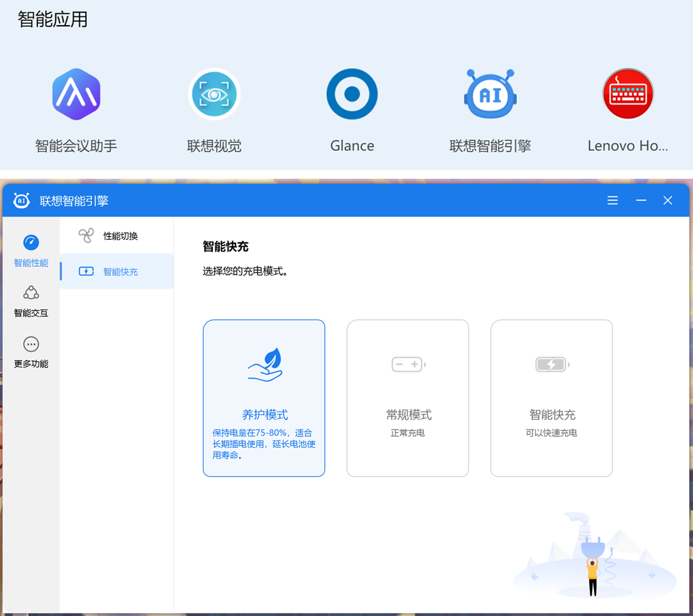The height and width of the screenshot is (616, 693).
Task: Click the 选择您的充电模式 description text
Action: pyautogui.click(x=245, y=271)
